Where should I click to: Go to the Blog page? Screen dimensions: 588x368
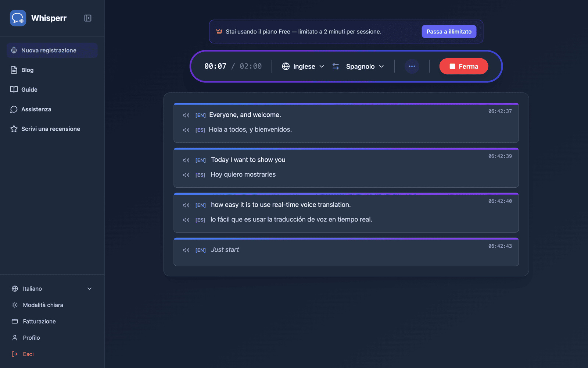point(52,70)
